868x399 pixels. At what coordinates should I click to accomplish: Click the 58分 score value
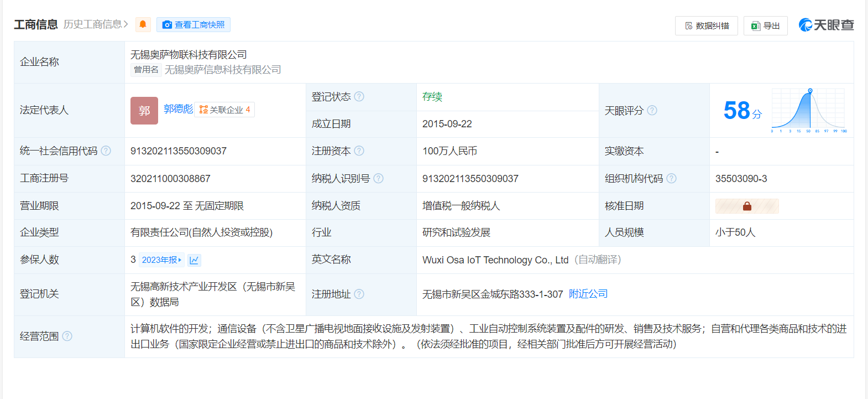(x=742, y=111)
